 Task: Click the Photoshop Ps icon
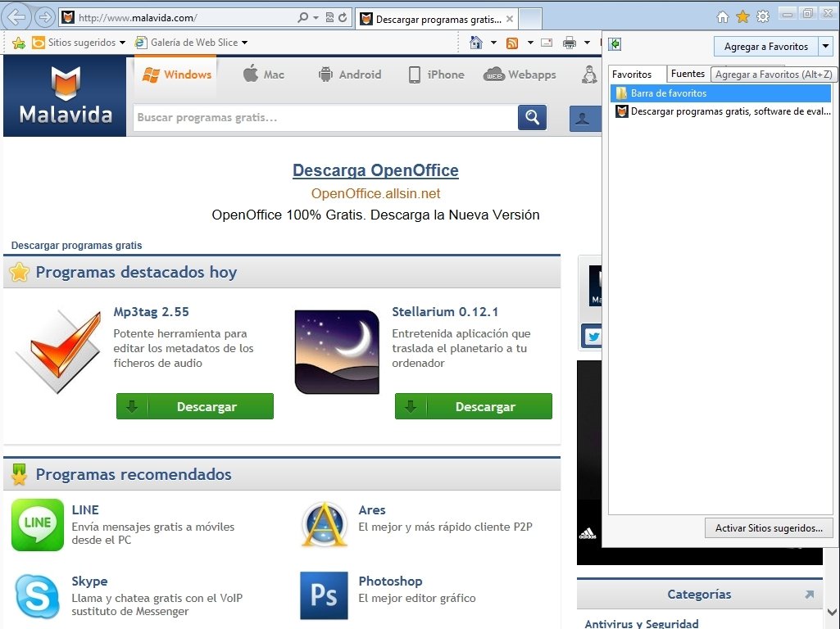[324, 595]
